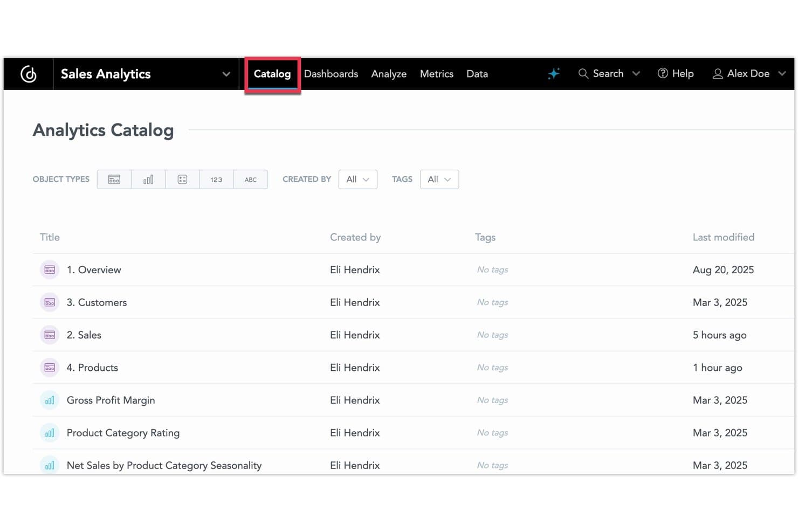The width and height of the screenshot is (798, 532).
Task: Expand the Sales Analytics workspace picker
Action: tap(226, 74)
